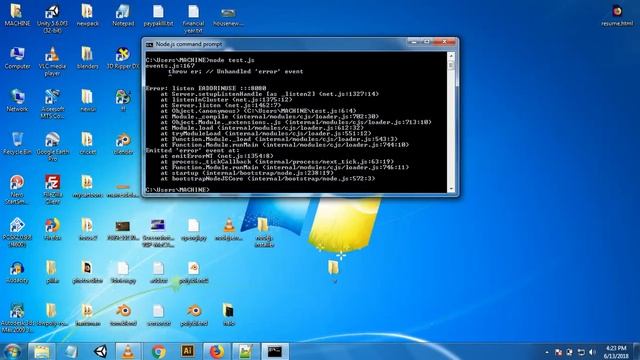Click the command prompt scroll-up arrow

click(451, 55)
